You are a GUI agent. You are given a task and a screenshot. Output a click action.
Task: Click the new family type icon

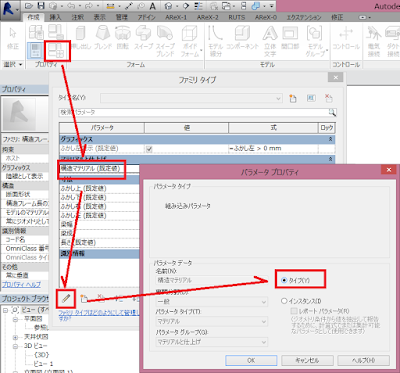pos(292,98)
